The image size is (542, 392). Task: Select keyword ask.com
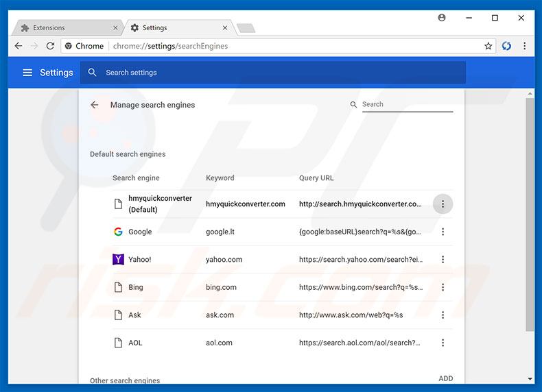pos(220,315)
